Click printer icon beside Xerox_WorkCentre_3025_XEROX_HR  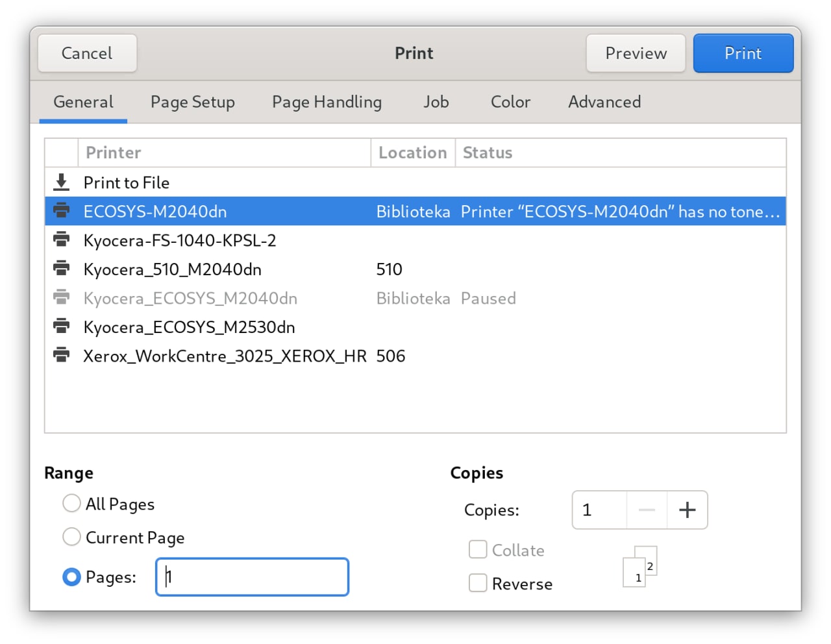61,355
